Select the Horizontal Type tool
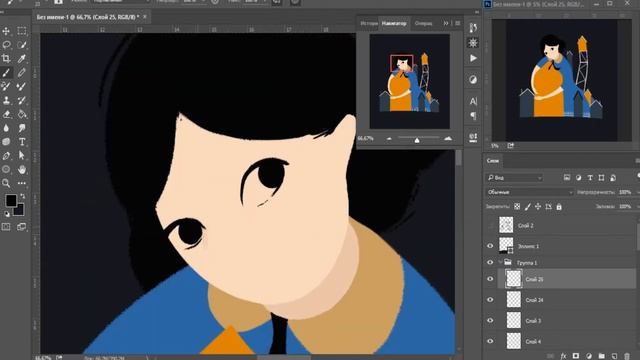 [x=22, y=142]
